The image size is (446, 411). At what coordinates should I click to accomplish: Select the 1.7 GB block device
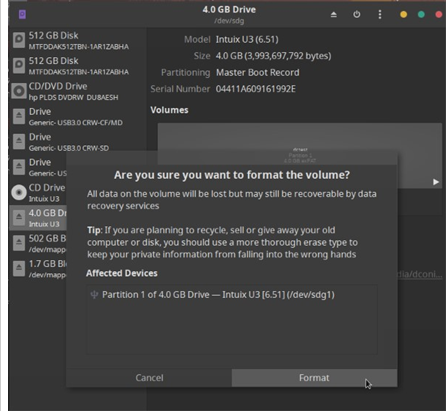pyautogui.click(x=38, y=269)
